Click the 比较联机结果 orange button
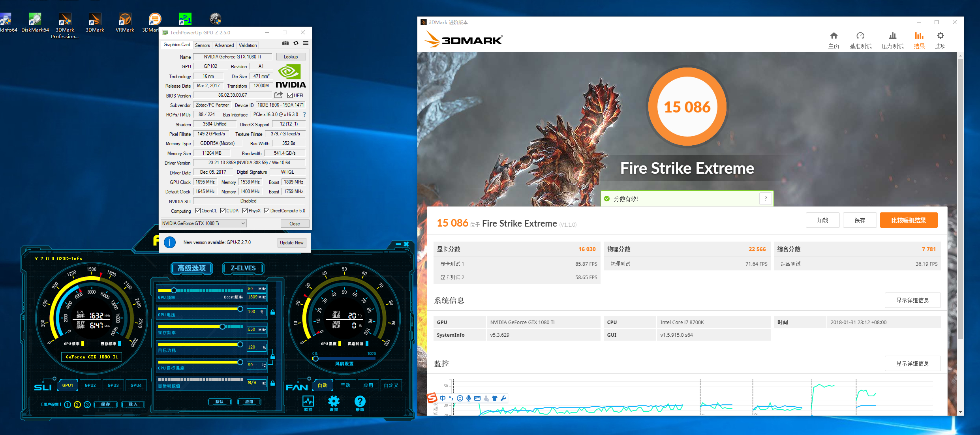980x435 pixels. pyautogui.click(x=909, y=220)
